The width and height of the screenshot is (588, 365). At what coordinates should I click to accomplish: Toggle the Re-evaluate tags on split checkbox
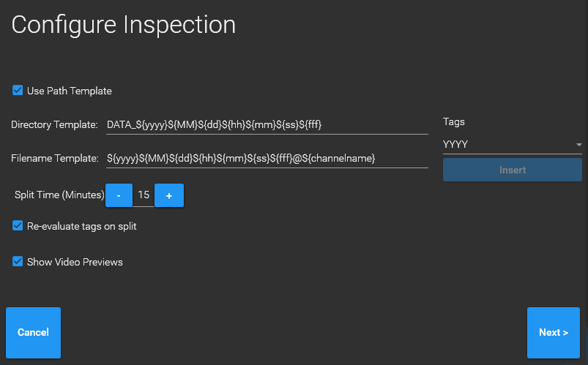click(x=18, y=226)
